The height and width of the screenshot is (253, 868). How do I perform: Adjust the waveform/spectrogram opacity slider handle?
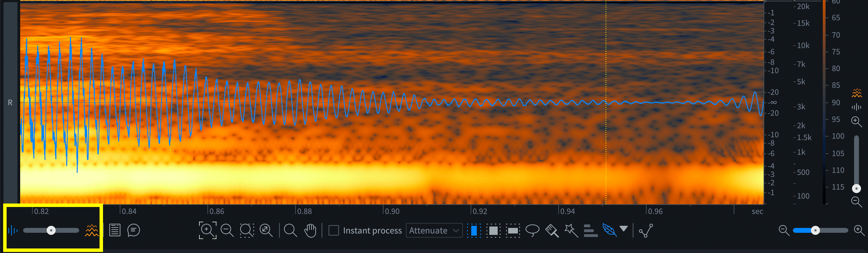(x=51, y=230)
